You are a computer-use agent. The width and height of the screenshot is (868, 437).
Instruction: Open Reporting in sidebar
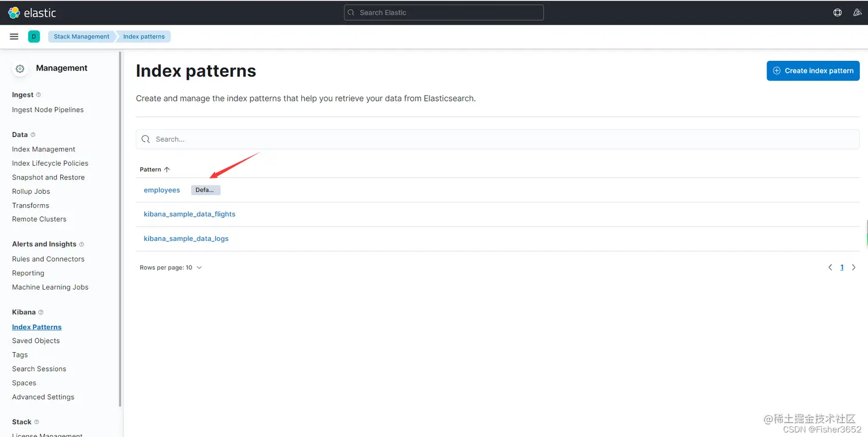click(x=28, y=274)
